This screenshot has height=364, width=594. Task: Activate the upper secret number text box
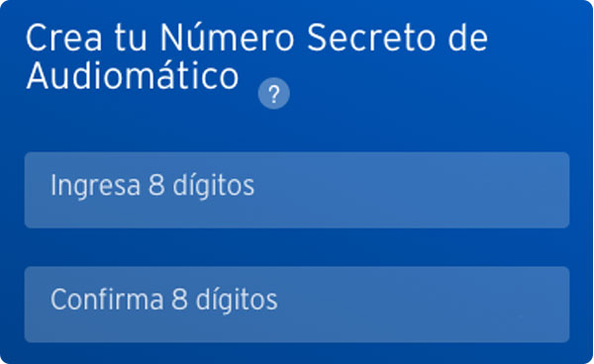click(297, 190)
